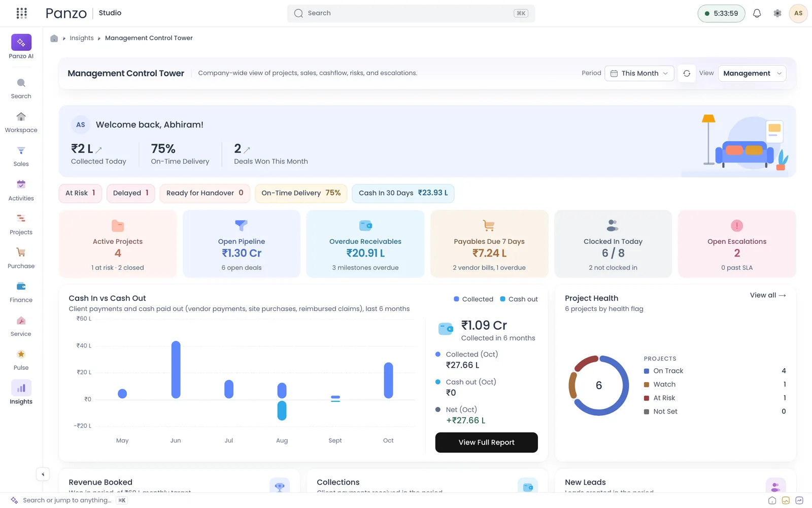
Task: Open Search in the left sidebar
Action: point(21,88)
